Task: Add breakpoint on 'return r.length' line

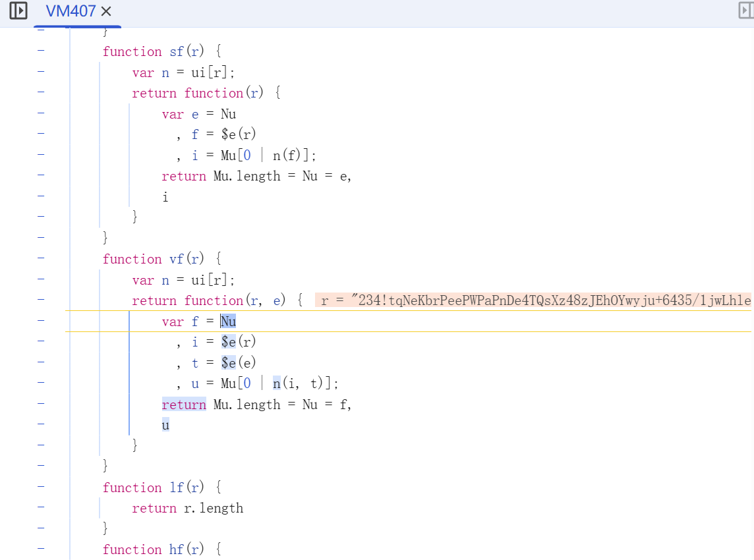Action: [x=41, y=508]
